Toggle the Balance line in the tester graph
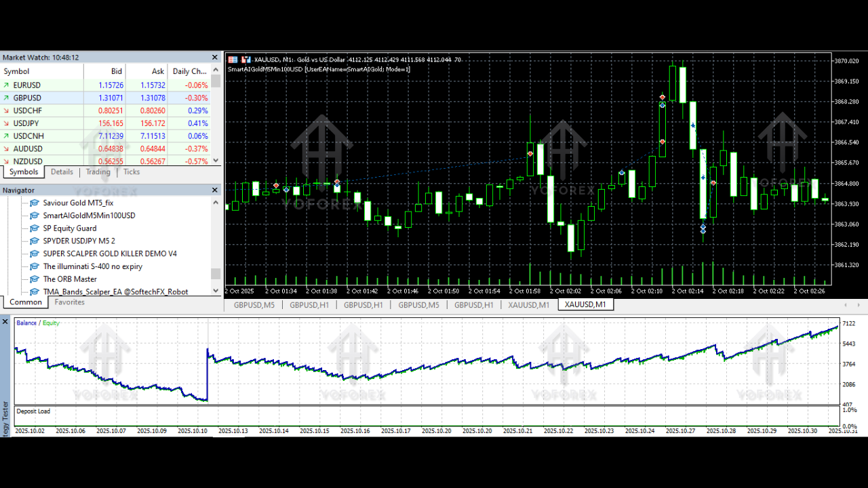 (25, 323)
